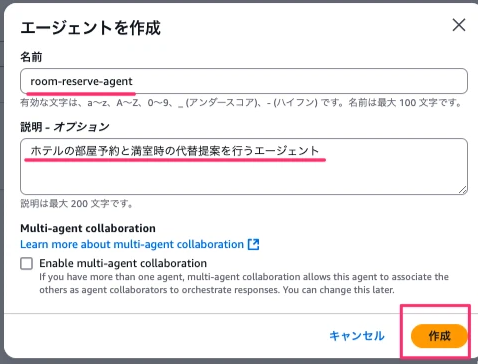The height and width of the screenshot is (364, 478).
Task: Click the external link icon beside Learn more
Action: 253,244
